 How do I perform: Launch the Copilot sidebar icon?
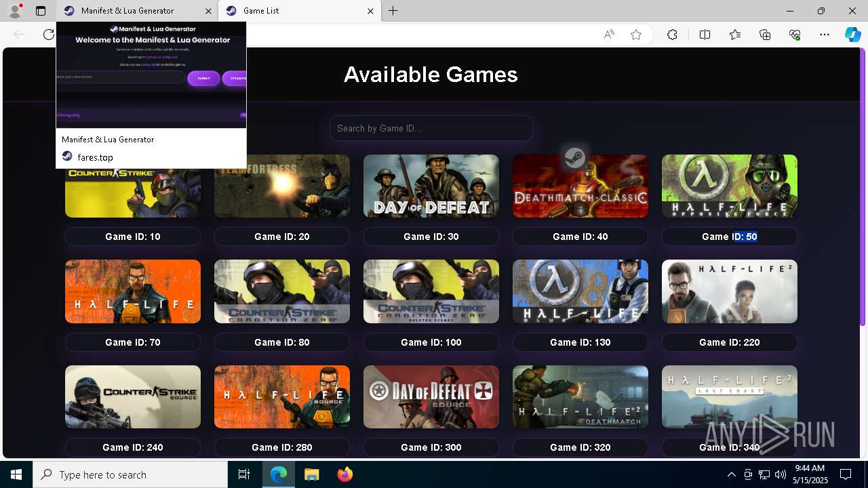pos(852,35)
